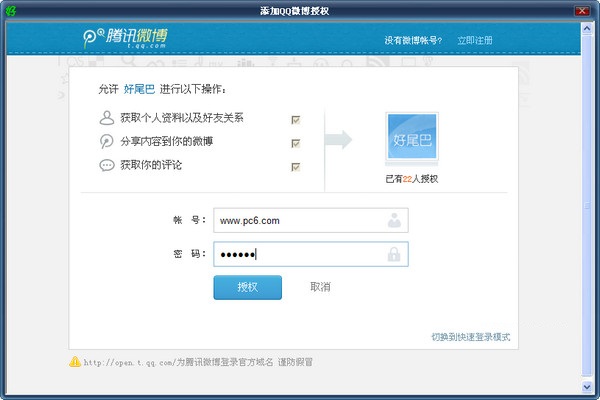Uncheck 分享内容到你的微博 permission checkbox
Screen dimensions: 600x400
point(295,143)
